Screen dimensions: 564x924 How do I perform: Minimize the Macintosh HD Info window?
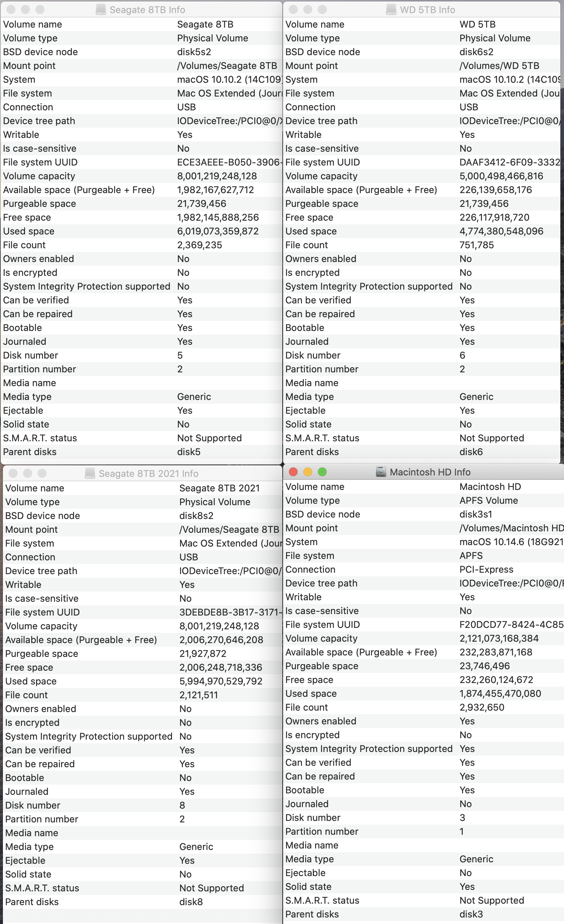tap(307, 472)
